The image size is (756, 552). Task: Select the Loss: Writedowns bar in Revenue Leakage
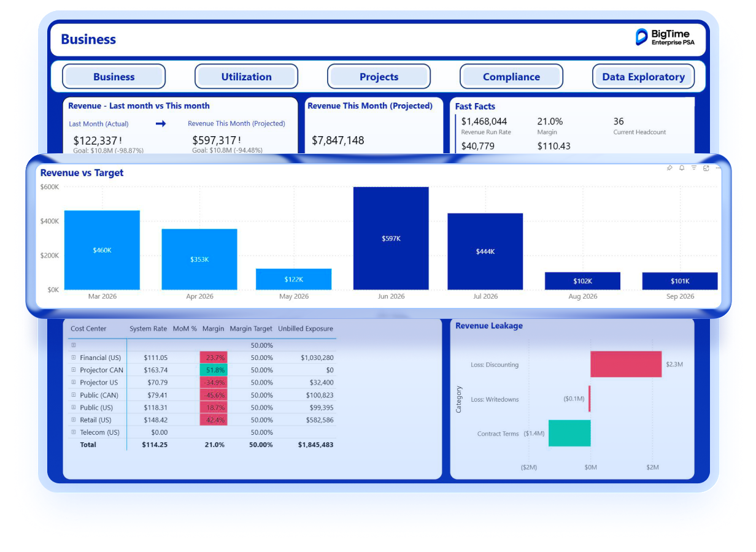click(x=589, y=399)
